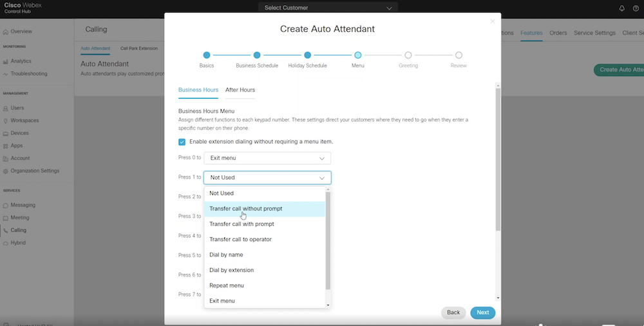Click the Cisco Webex Control Hub logo
This screenshot has height=326, width=644.
point(23,8)
